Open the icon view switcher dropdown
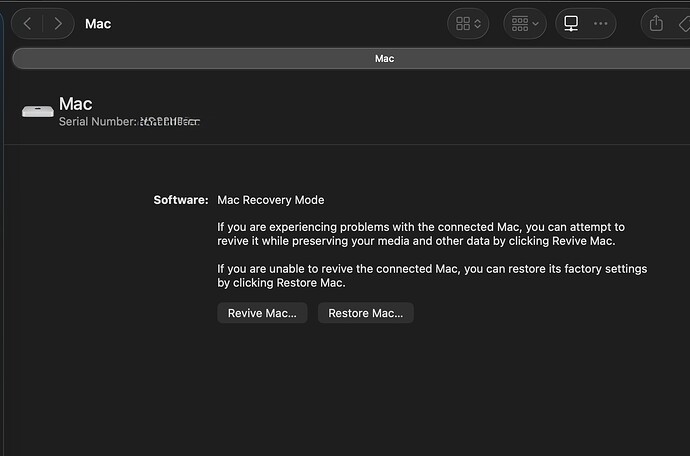 [x=468, y=24]
